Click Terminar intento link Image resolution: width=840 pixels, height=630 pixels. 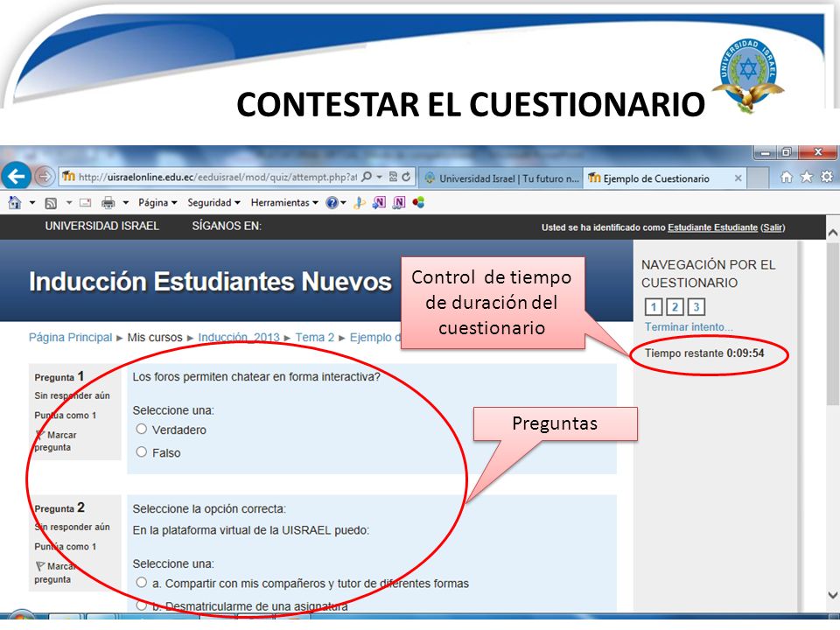[689, 326]
